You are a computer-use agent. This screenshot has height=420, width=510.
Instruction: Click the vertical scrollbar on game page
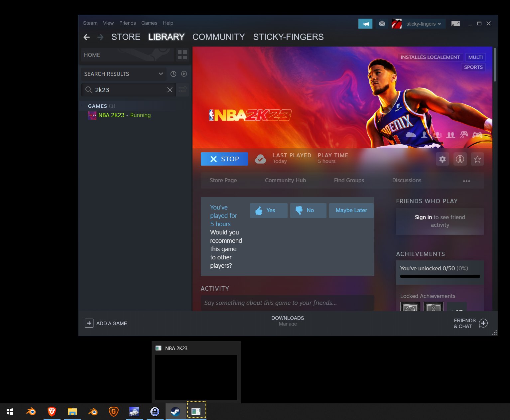coord(495,65)
